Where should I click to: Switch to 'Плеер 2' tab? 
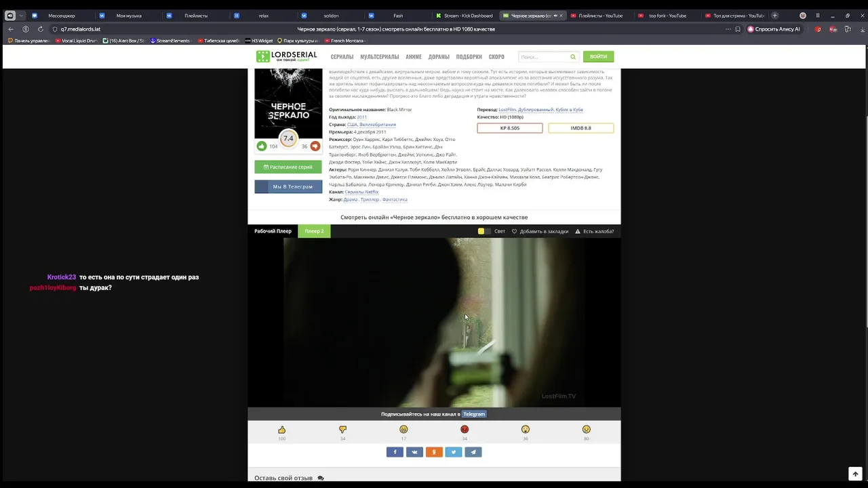click(314, 231)
